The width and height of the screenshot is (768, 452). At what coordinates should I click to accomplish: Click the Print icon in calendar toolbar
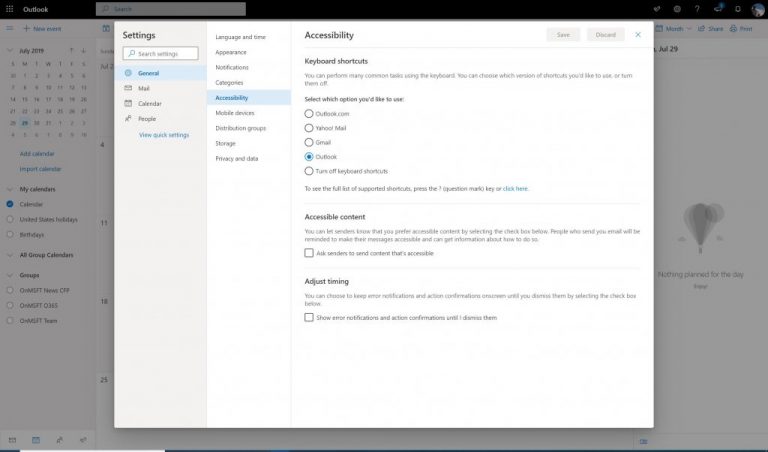pos(733,28)
